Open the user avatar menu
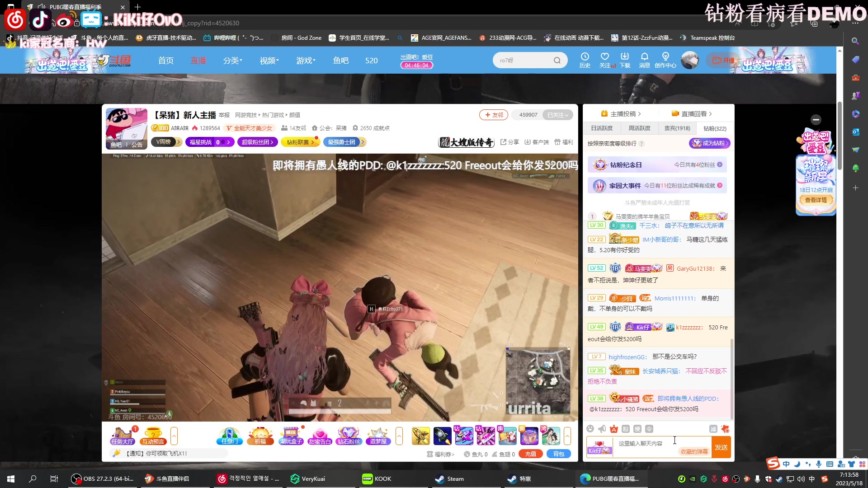The image size is (868, 488). tap(690, 60)
